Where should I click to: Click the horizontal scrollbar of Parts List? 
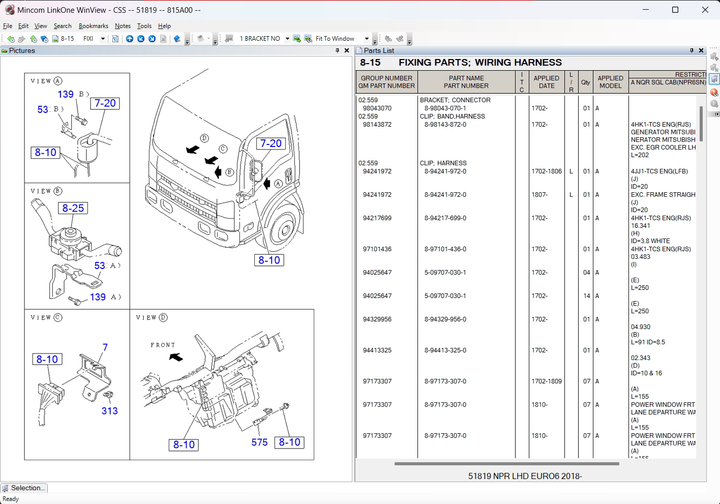[506, 464]
